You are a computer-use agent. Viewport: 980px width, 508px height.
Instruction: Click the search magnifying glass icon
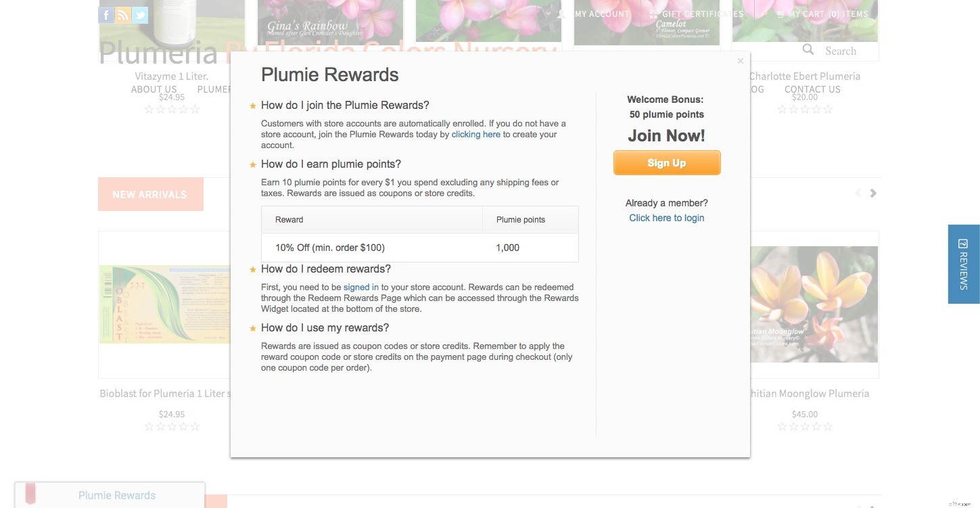(x=808, y=50)
